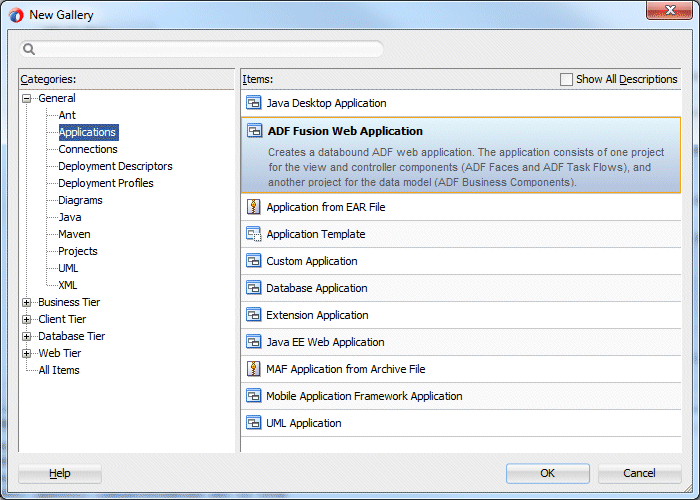
Task: Expand the Client Tier category
Action: tap(27, 319)
